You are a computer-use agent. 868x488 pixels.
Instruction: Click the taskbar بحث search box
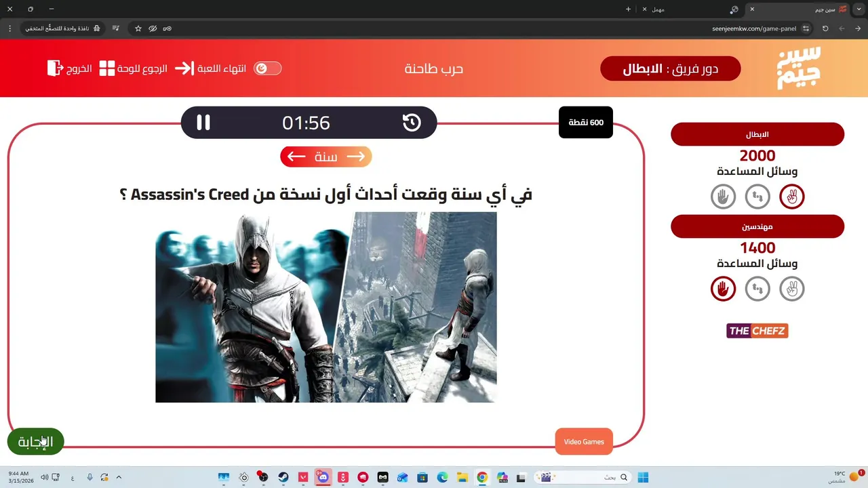coord(583,477)
